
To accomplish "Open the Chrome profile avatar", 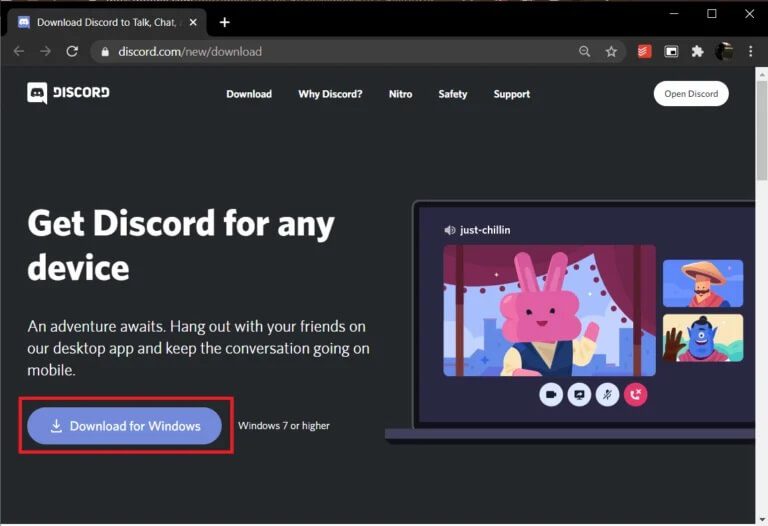I will click(x=724, y=51).
